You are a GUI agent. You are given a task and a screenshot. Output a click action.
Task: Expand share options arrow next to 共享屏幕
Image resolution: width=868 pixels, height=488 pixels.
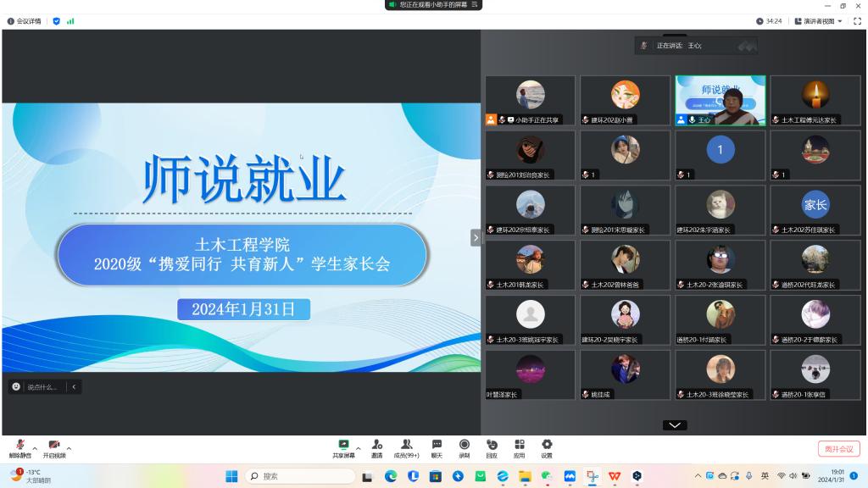359,447
